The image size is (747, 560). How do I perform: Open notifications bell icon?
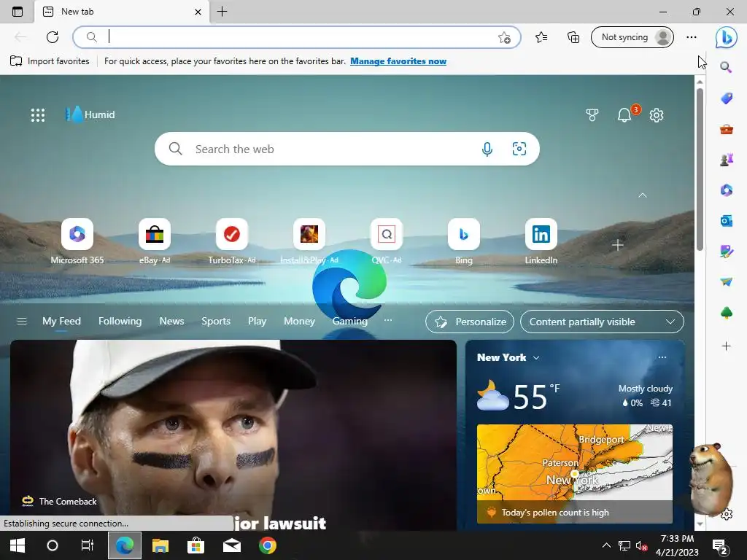coord(624,114)
